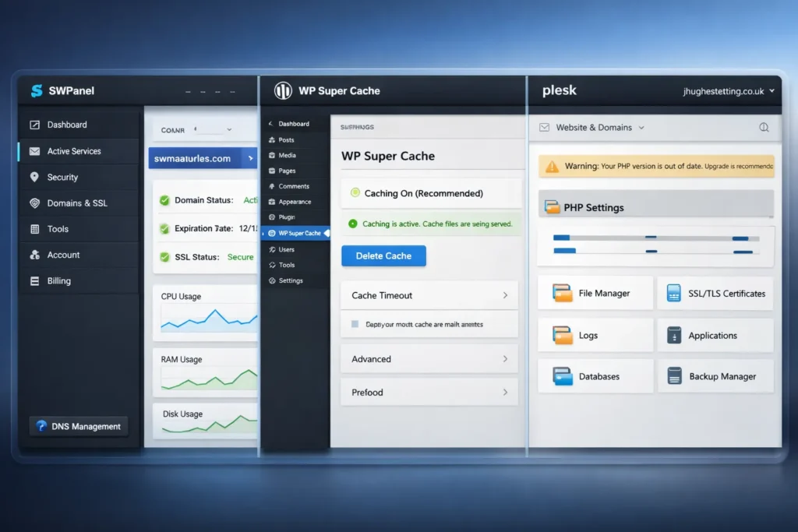The image size is (798, 532).
Task: Click the Domain Status green check icon
Action: point(164,200)
